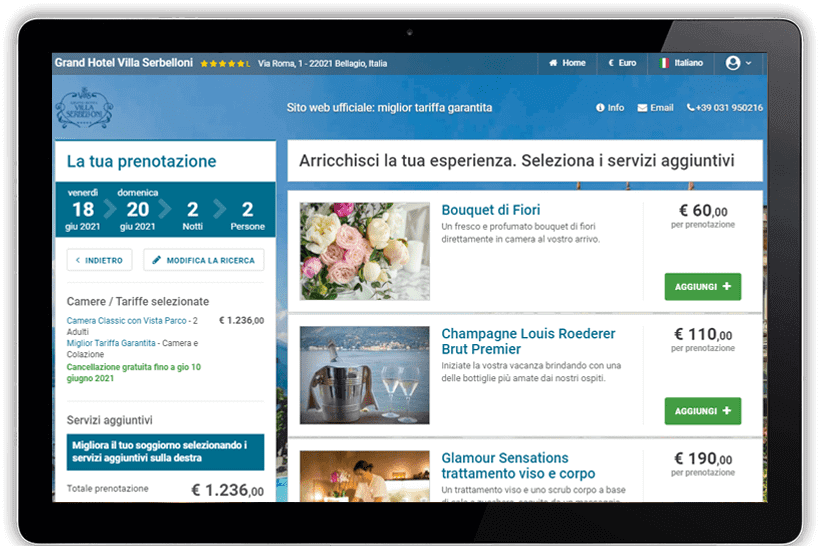Open the Home link in top bar
Image resolution: width=820 pixels, height=546 pixels.
pyautogui.click(x=567, y=63)
